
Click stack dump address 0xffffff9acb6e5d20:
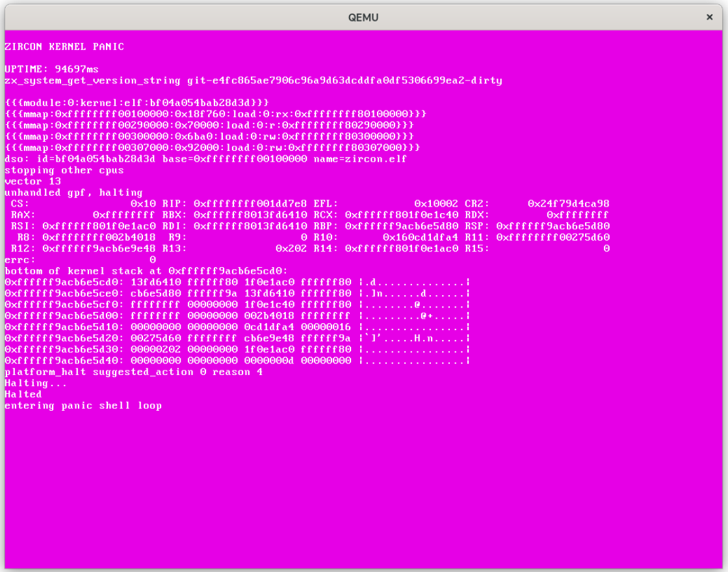(64, 339)
